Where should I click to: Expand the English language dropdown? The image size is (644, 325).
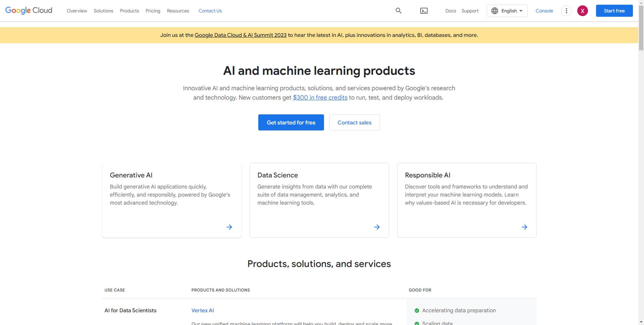tap(507, 11)
